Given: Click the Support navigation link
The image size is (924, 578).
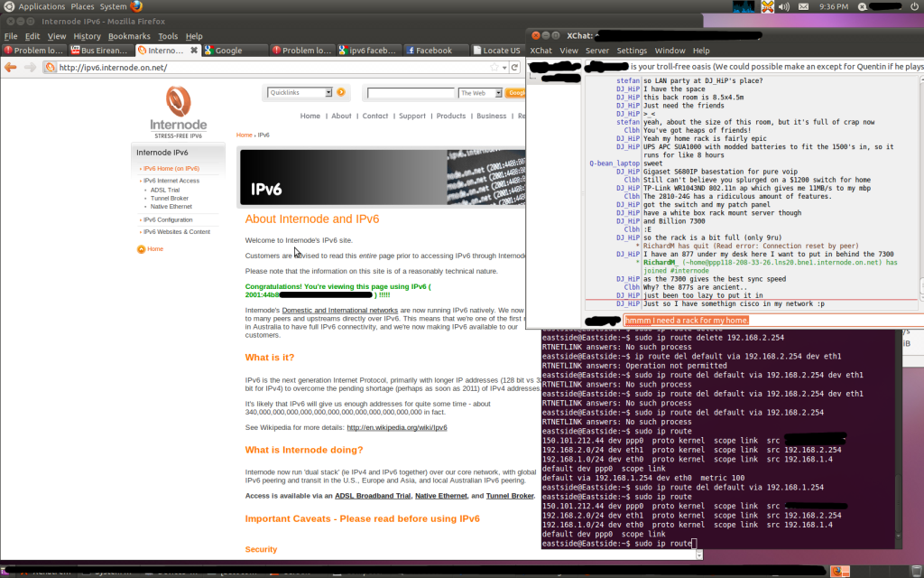Looking at the screenshot, I should [x=411, y=117].
